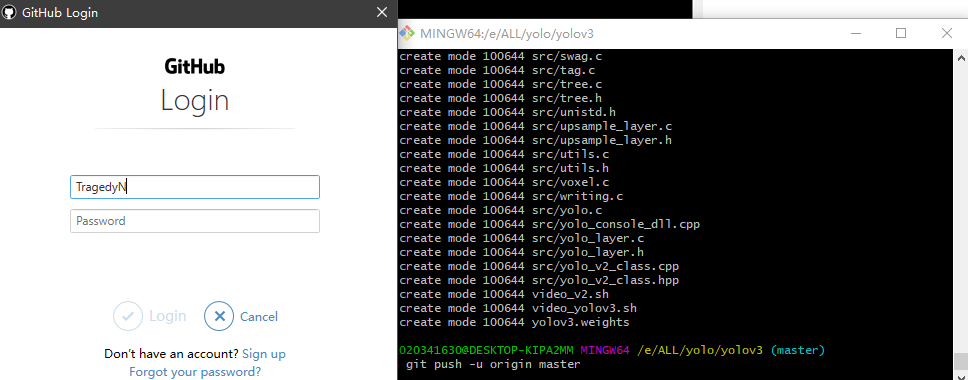Viewport: 968px width, 380px height.
Task: Click the line 'src/unistd.h' in the terminal
Action: pos(507,112)
